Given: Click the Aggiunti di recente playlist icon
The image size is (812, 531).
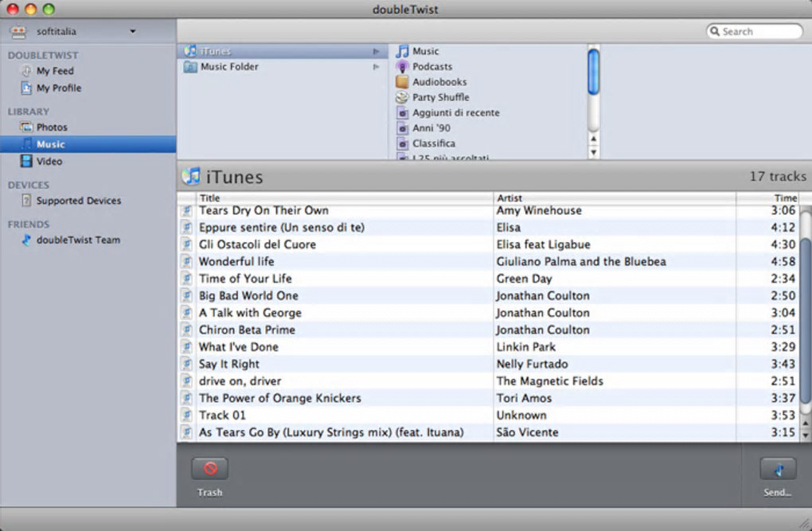Looking at the screenshot, I should point(402,112).
